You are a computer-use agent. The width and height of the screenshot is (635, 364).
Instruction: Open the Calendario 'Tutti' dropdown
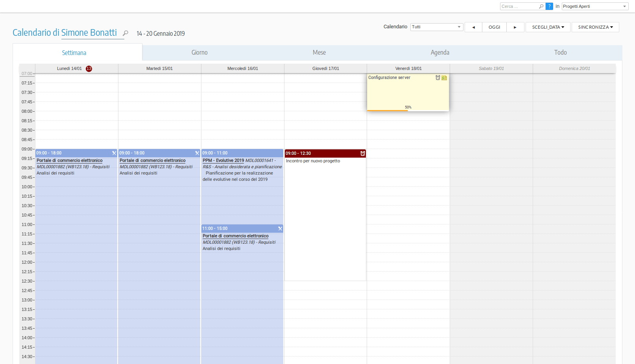[x=436, y=27]
